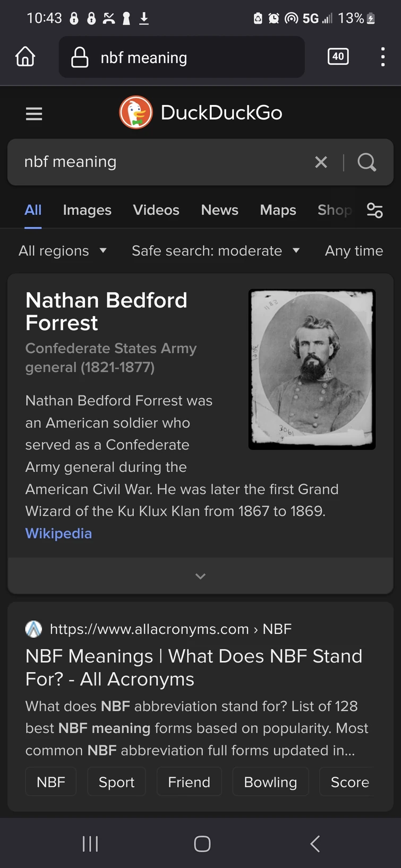Open the browser three-dot overflow menu
The width and height of the screenshot is (401, 868).
click(382, 56)
